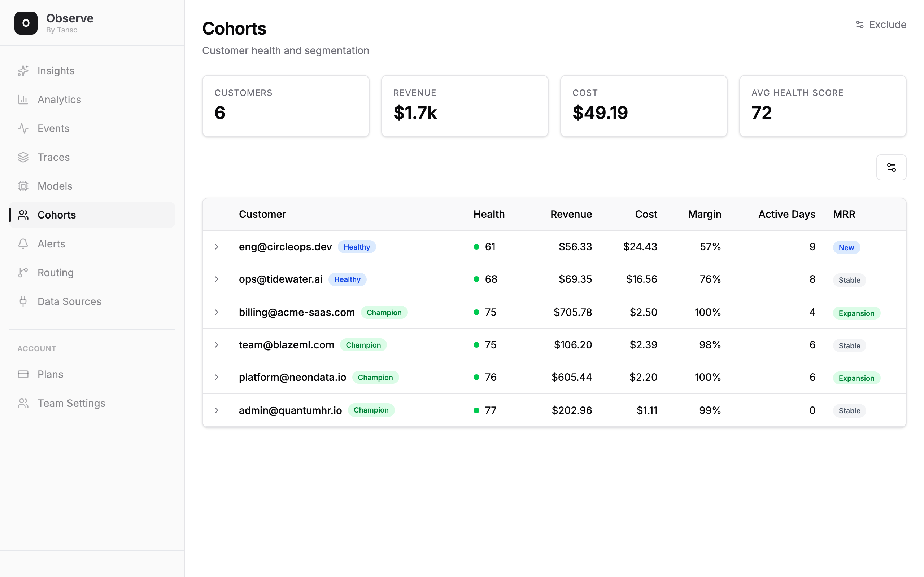Expand the admin@quantumhr.io row
The width and height of the screenshot is (924, 577).
click(217, 411)
